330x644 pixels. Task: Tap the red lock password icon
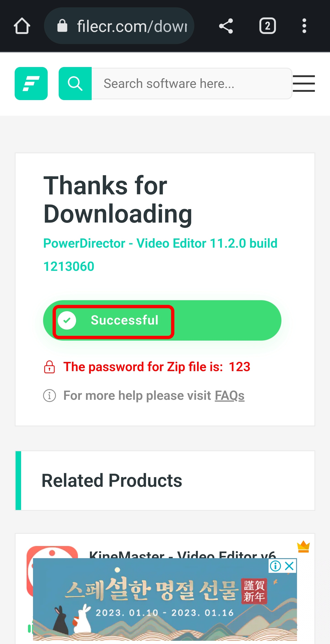[x=49, y=367]
